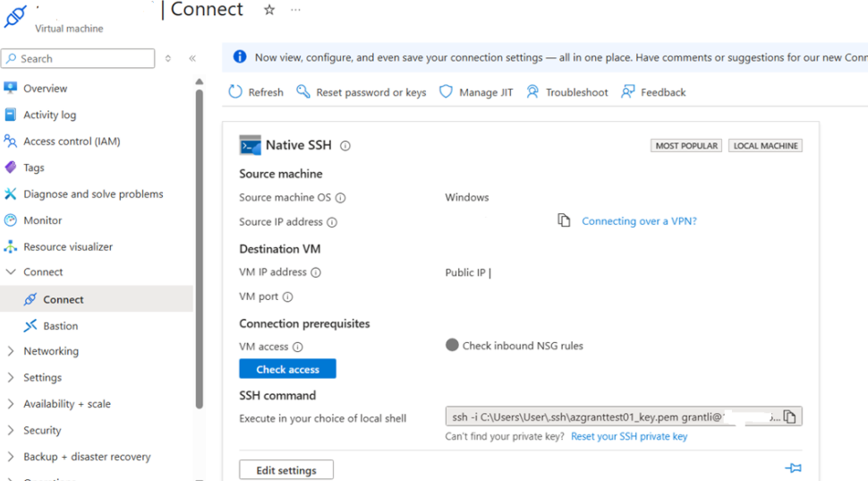Image resolution: width=868 pixels, height=481 pixels.
Task: Click the LOCAL MACHINE badge
Action: (x=766, y=146)
